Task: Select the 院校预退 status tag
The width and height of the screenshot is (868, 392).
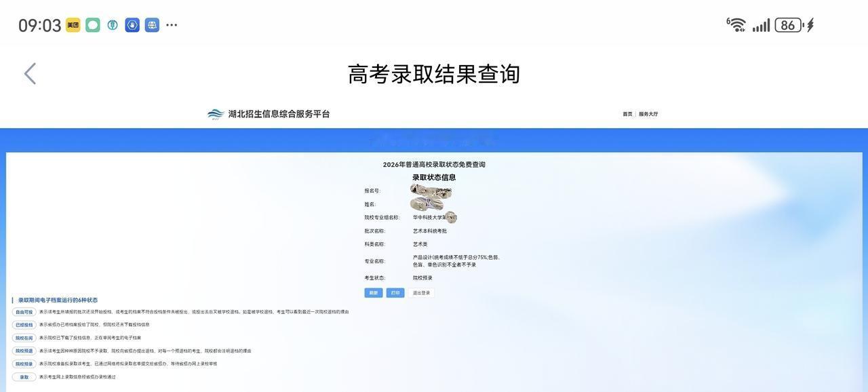Action: (x=24, y=351)
